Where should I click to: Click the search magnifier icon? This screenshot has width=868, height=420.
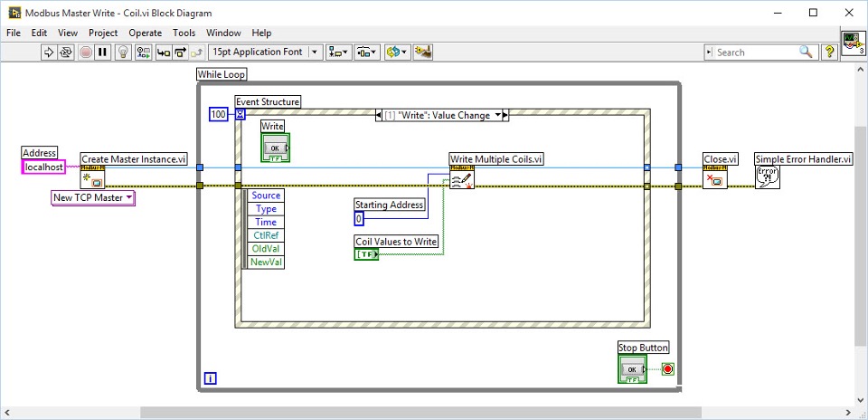tap(806, 52)
